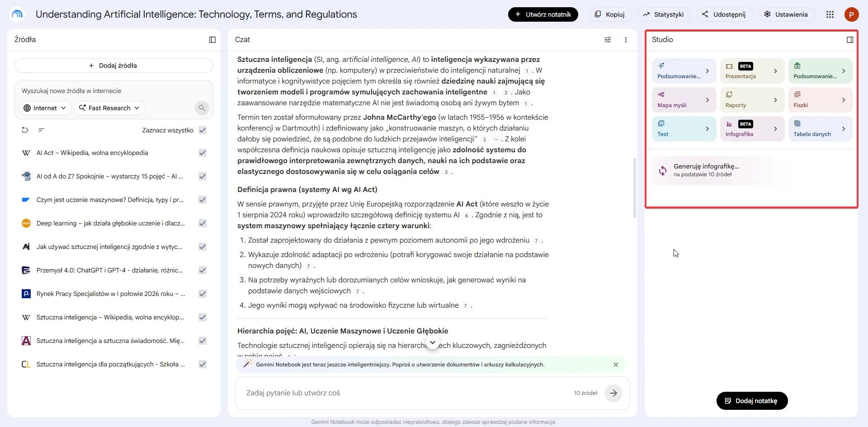Screen dimensions: 868x427
Task: Open the Udostępnij sharing option
Action: tap(724, 14)
